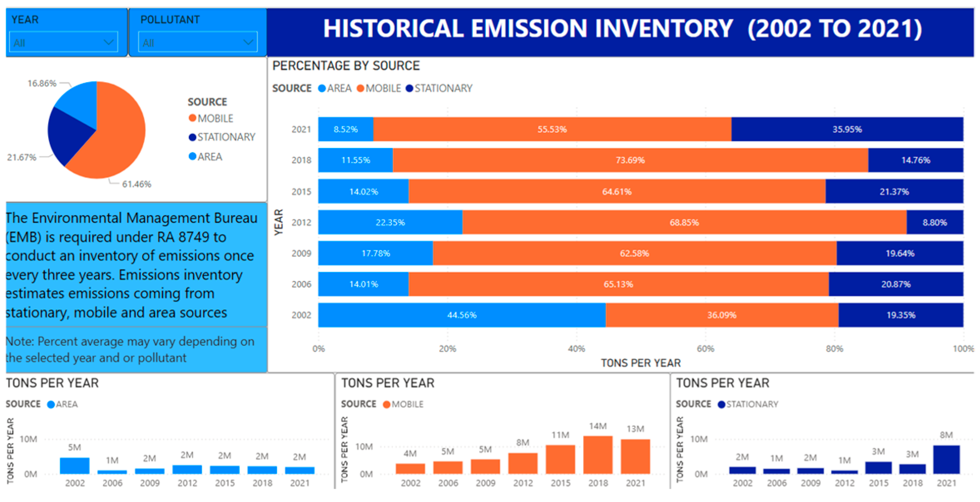This screenshot has height=502, width=980.
Task: Select the 2006 bar in the AREA chart
Action: pos(112,472)
